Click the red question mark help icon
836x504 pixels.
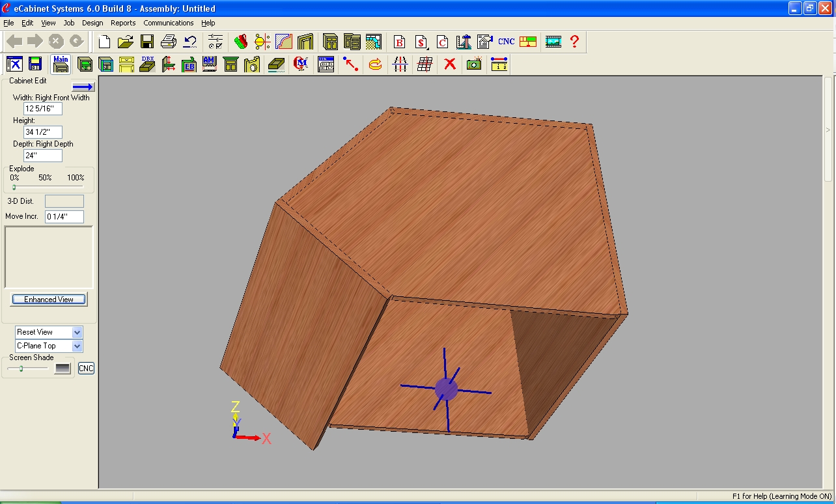[574, 42]
